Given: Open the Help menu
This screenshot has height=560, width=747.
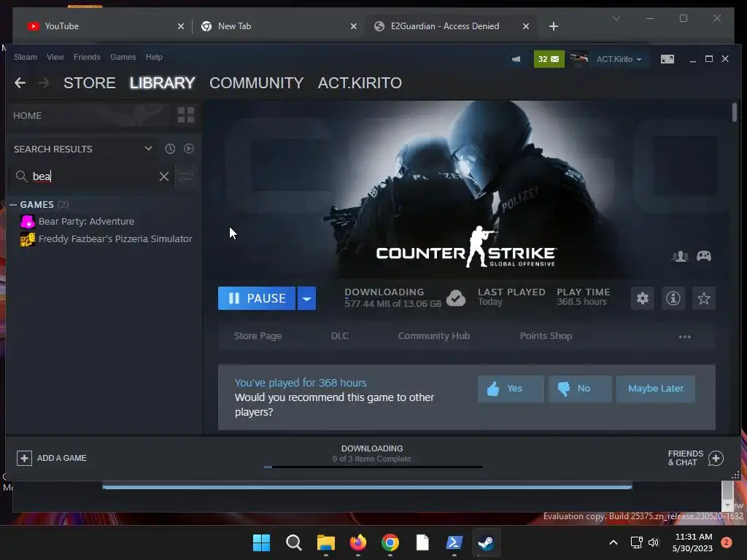Looking at the screenshot, I should click(154, 57).
